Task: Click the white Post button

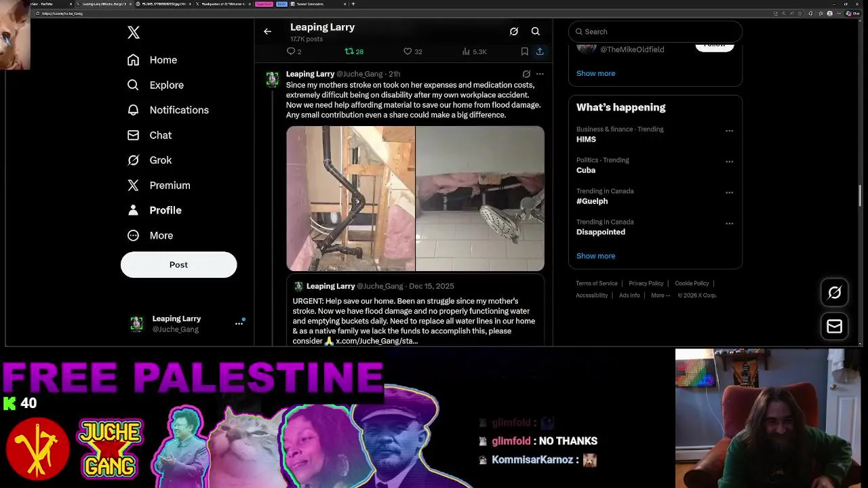Action: coord(179,265)
